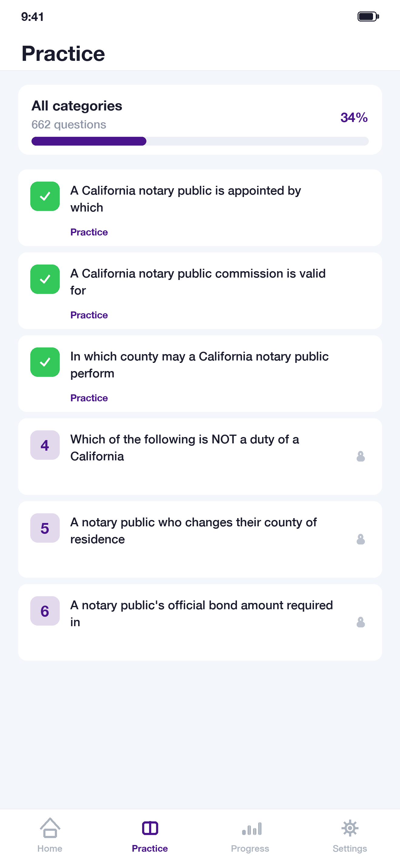
Task: Open the Progress bar-chart icon
Action: click(x=252, y=829)
